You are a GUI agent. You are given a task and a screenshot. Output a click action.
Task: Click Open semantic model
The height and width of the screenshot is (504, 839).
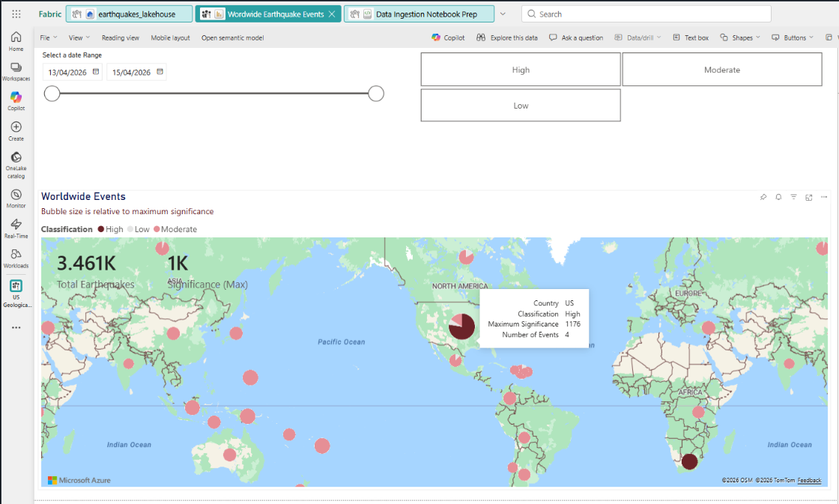click(x=233, y=37)
